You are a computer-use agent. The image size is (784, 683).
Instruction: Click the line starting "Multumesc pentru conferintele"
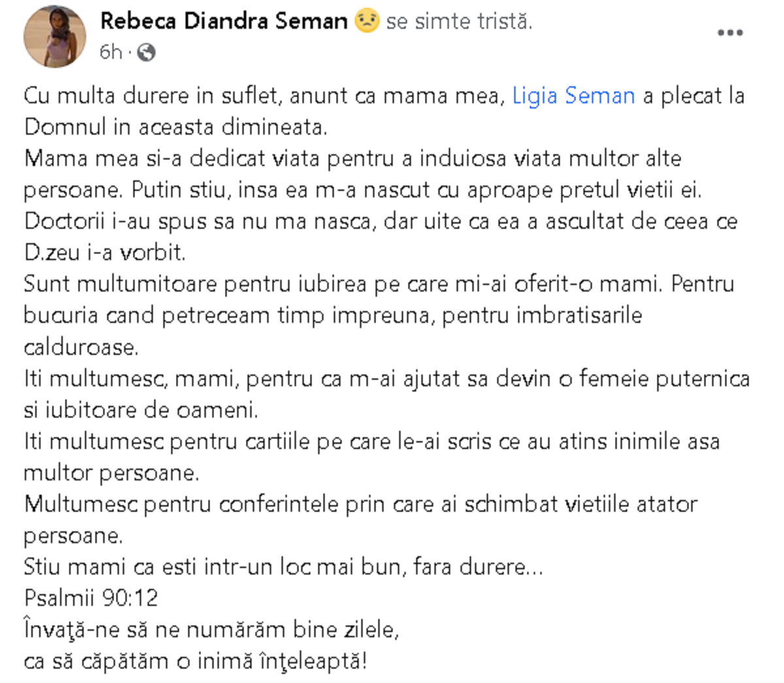(x=361, y=505)
